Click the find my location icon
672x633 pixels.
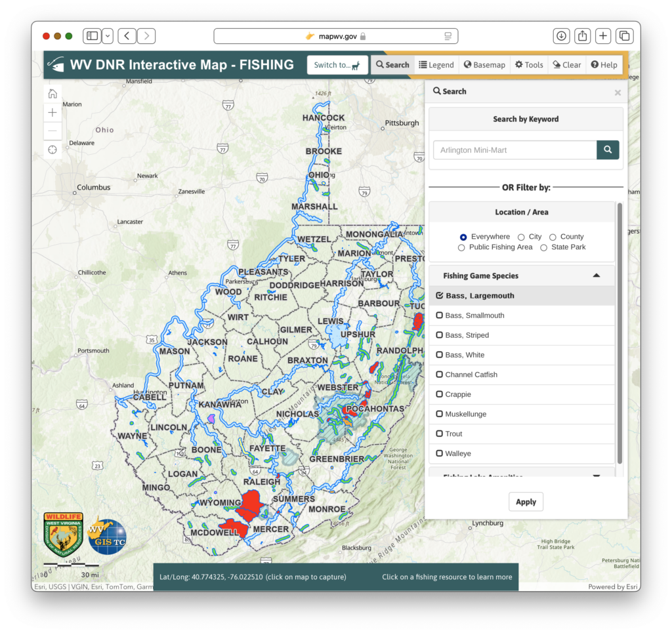click(52, 149)
